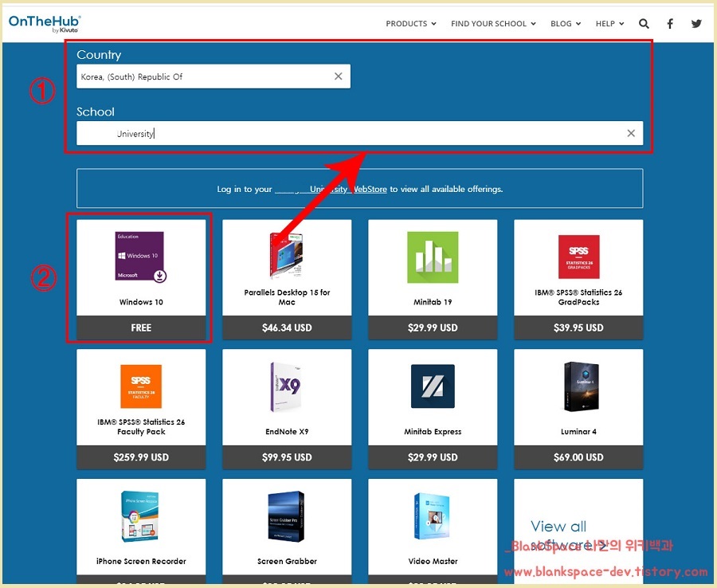Expand the HELP menu
This screenshot has width=717, height=588.
(609, 23)
